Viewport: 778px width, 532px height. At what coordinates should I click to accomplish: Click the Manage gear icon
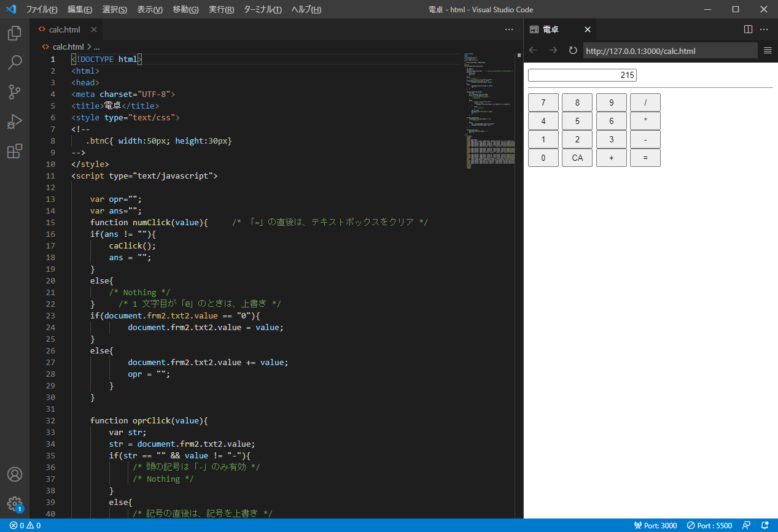pos(14,503)
